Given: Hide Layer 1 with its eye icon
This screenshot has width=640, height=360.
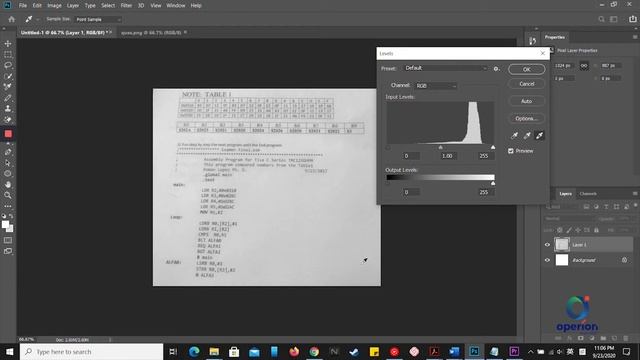Looking at the screenshot, I should point(547,244).
